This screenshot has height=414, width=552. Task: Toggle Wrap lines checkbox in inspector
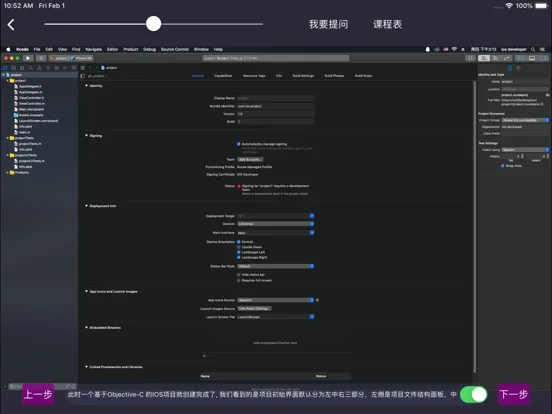click(x=503, y=166)
